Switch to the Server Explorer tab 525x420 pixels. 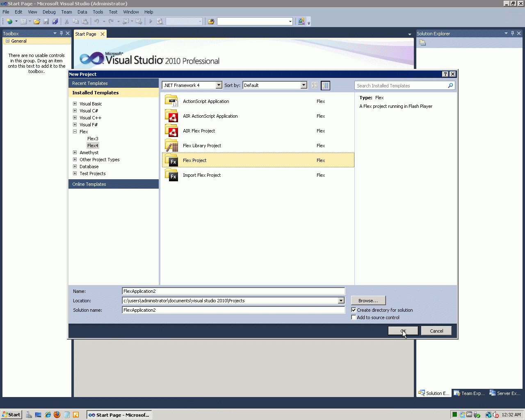click(x=505, y=393)
